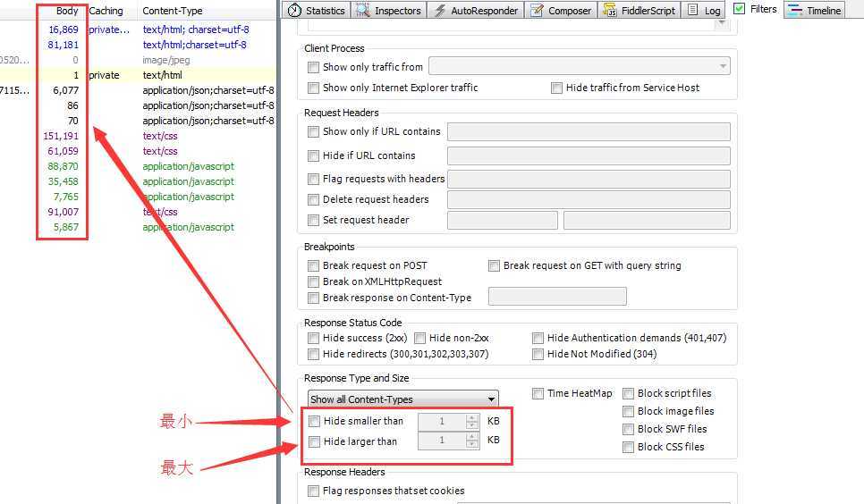This screenshot has width=864, height=504.
Task: Check Hide if URL contains
Action: (314, 155)
